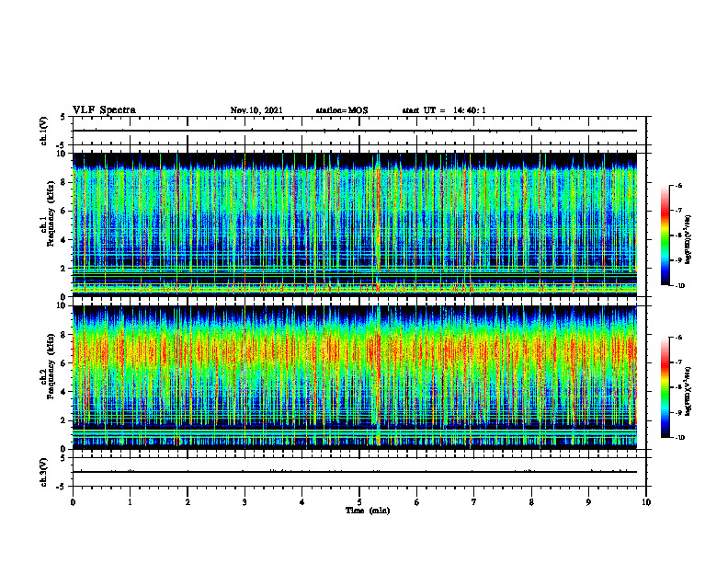
Task: Click the "-7" label on ch.1 color bar
Action: click(678, 211)
